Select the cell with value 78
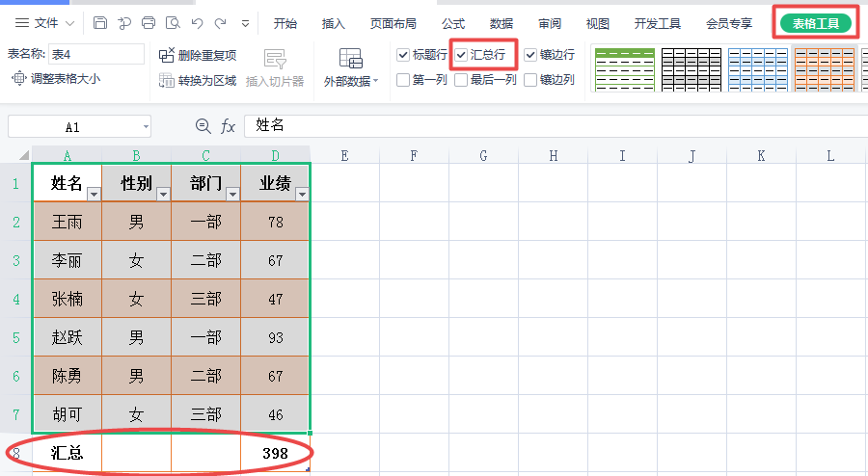The width and height of the screenshot is (868, 476). tap(275, 222)
